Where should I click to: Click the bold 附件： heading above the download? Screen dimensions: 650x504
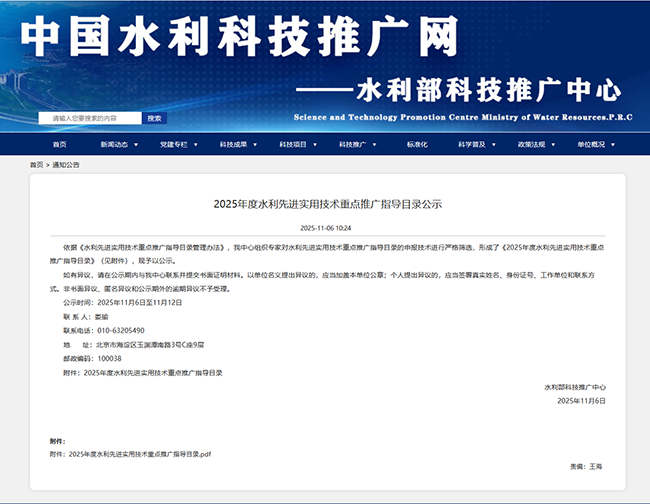58,441
